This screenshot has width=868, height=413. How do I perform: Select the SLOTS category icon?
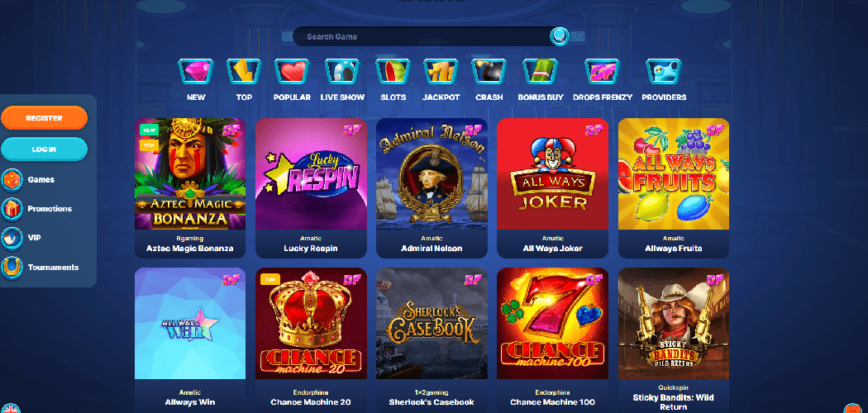[x=393, y=72]
